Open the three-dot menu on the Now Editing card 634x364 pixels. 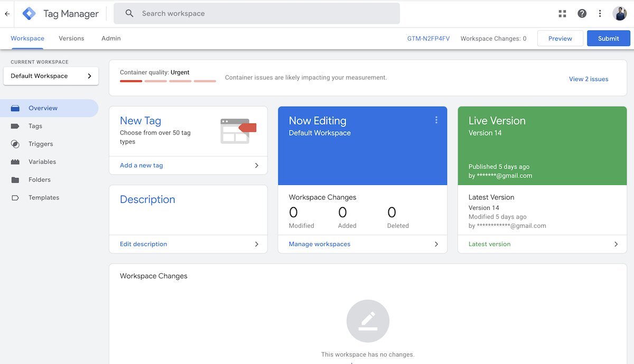click(x=436, y=120)
